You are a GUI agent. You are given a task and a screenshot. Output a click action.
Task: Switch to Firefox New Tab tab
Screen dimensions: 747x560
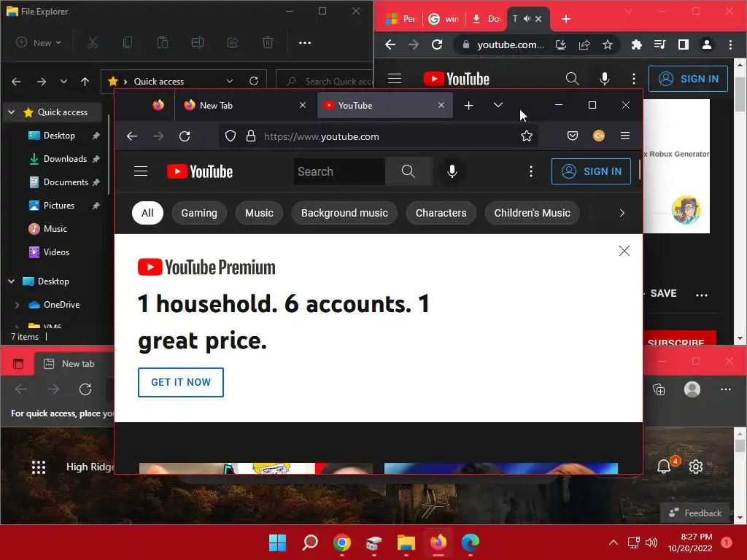click(245, 105)
